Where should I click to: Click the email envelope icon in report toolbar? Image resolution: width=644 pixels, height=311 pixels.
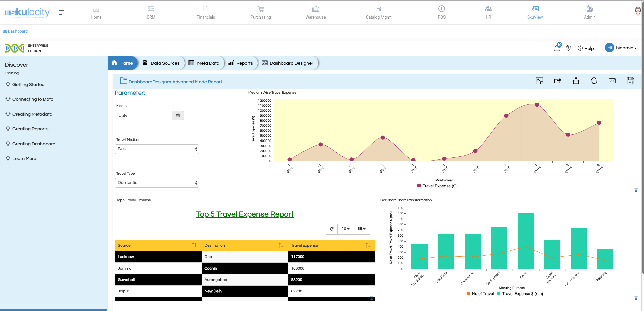click(612, 81)
